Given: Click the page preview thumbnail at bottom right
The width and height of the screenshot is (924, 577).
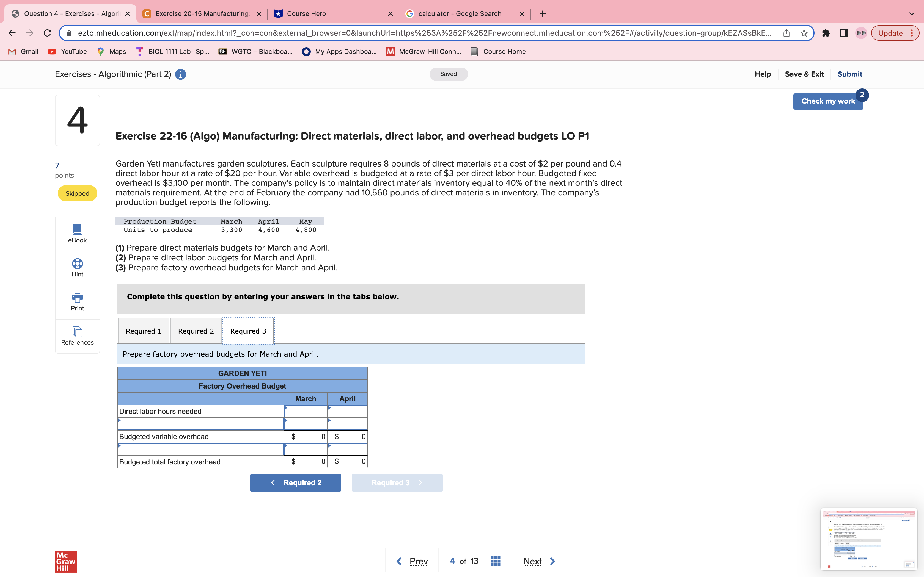Looking at the screenshot, I should tap(869, 539).
